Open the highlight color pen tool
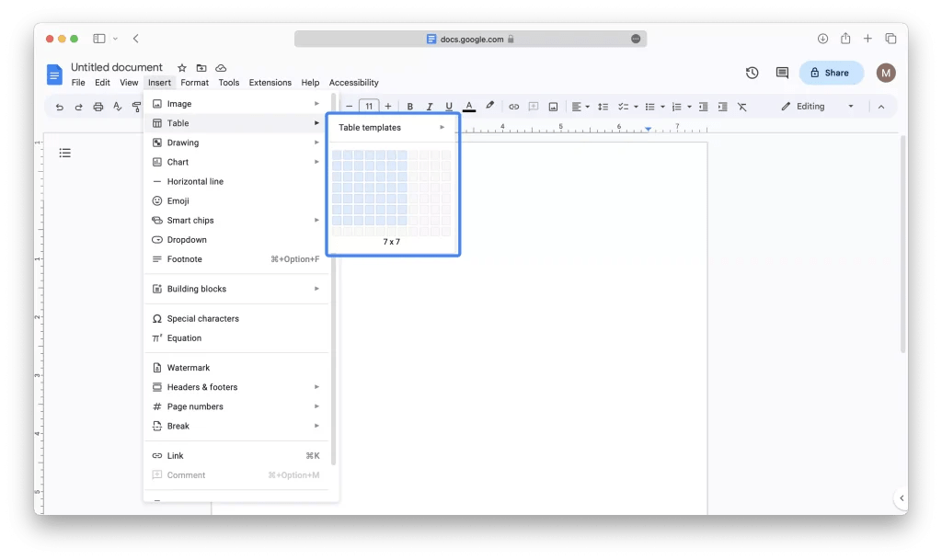The height and width of the screenshot is (560, 942). (x=489, y=107)
